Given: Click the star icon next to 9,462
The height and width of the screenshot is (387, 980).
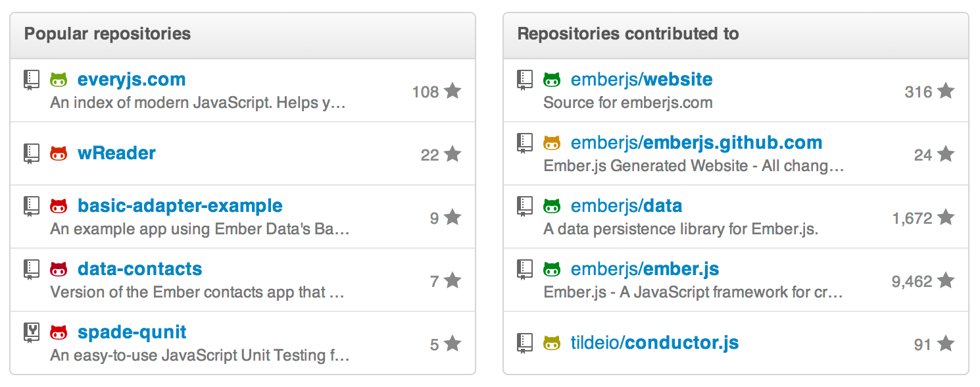Looking at the screenshot, I should 946,281.
